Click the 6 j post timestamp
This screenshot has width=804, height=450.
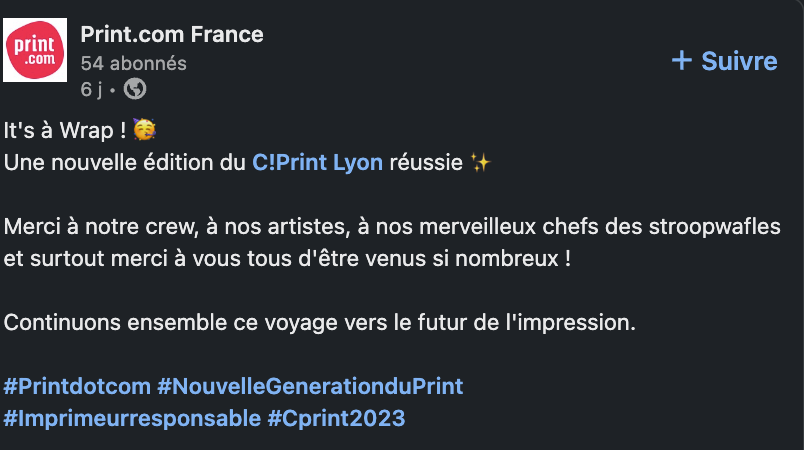[91, 90]
